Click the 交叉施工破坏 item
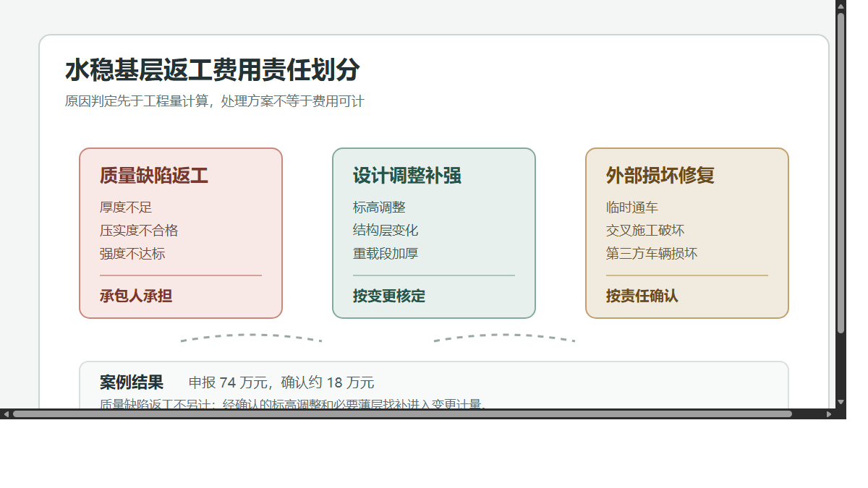This screenshot has height=488, width=868. tap(645, 231)
